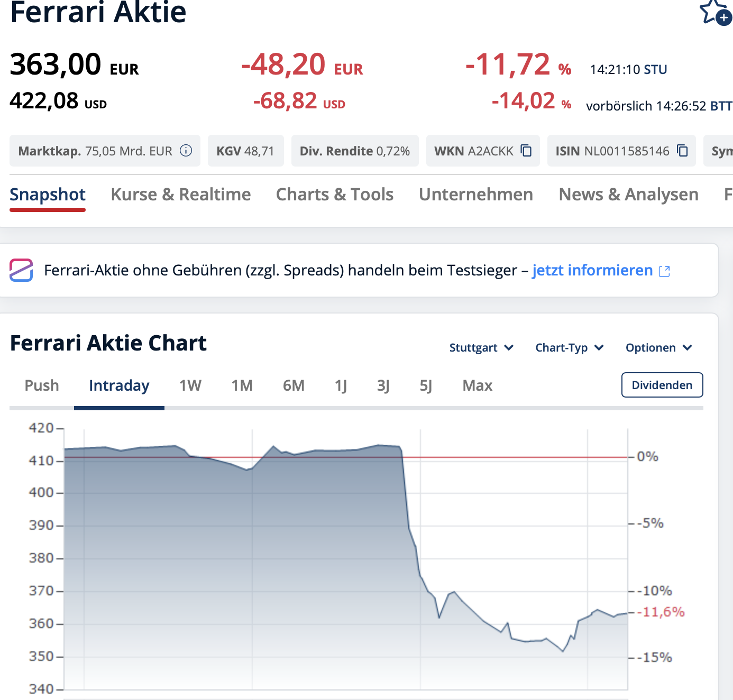Switch chart to Max timeframe
This screenshot has height=700, width=733.
tap(477, 385)
